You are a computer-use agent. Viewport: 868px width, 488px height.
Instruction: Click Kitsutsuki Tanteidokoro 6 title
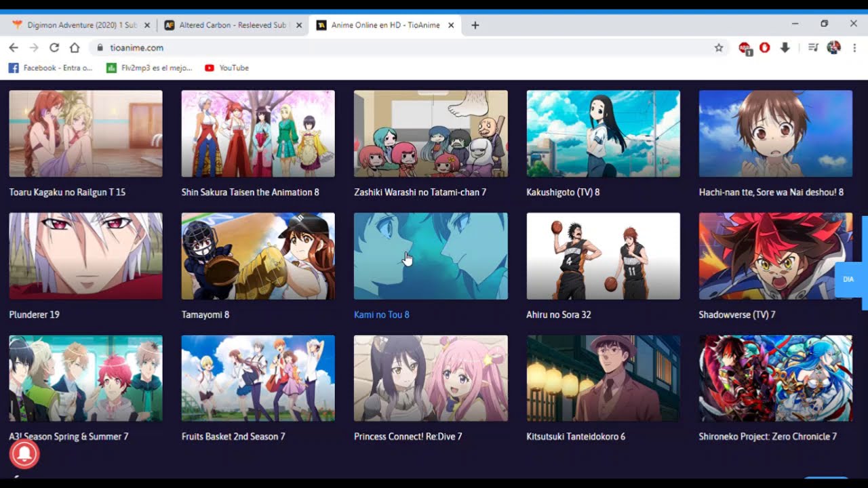[x=576, y=436]
